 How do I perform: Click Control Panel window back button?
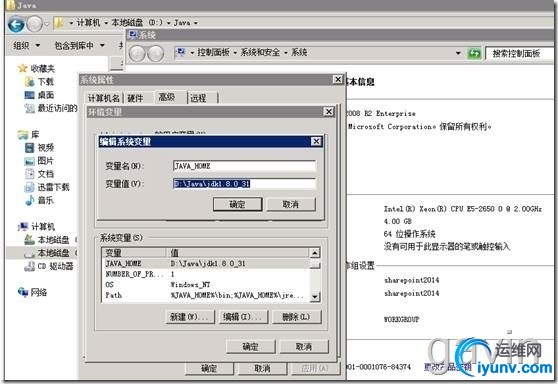[137, 54]
